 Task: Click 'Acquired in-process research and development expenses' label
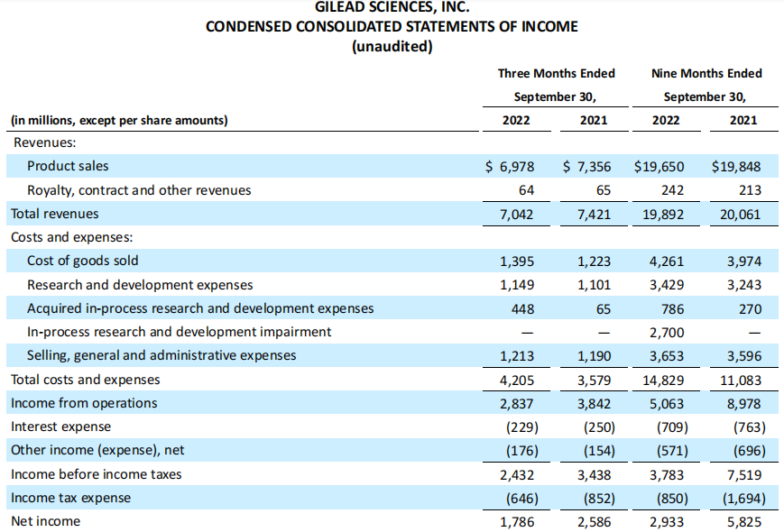point(200,308)
